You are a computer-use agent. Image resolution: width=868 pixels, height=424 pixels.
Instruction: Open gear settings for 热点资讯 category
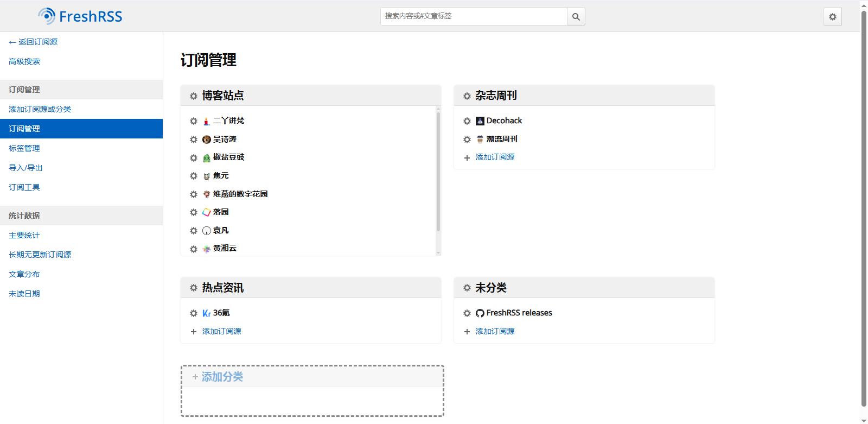pyautogui.click(x=194, y=288)
